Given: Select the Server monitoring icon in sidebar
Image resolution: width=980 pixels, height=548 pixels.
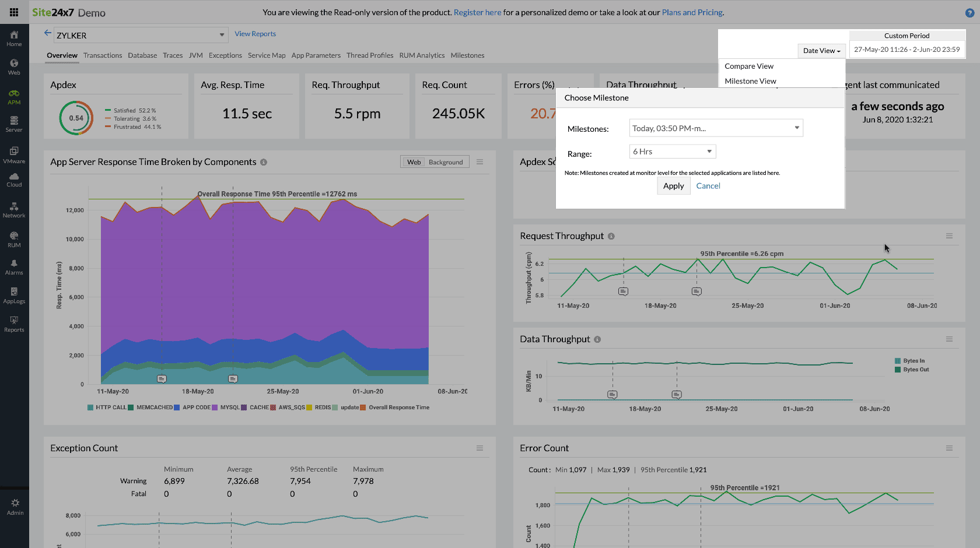Looking at the screenshot, I should click(x=14, y=124).
